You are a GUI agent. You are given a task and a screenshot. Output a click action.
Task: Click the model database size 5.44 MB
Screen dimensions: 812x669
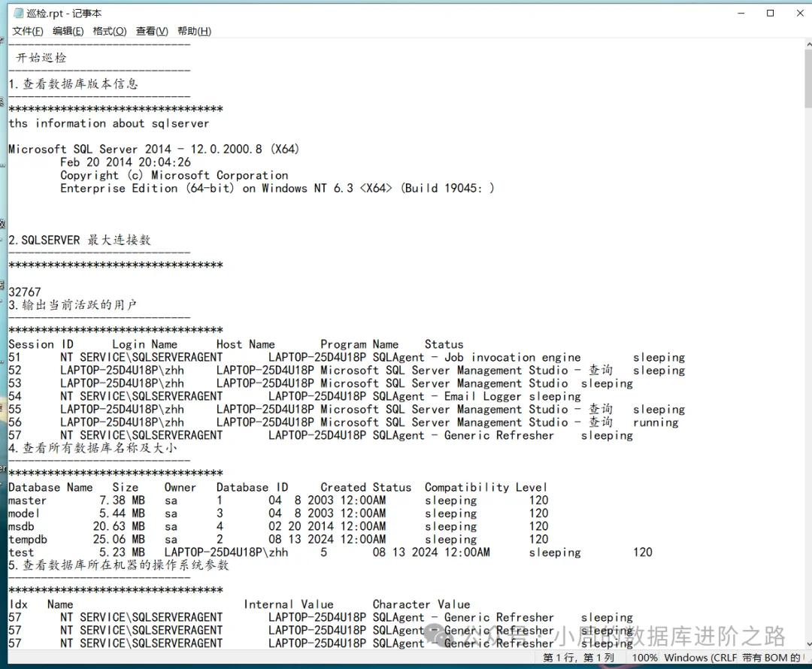123,513
